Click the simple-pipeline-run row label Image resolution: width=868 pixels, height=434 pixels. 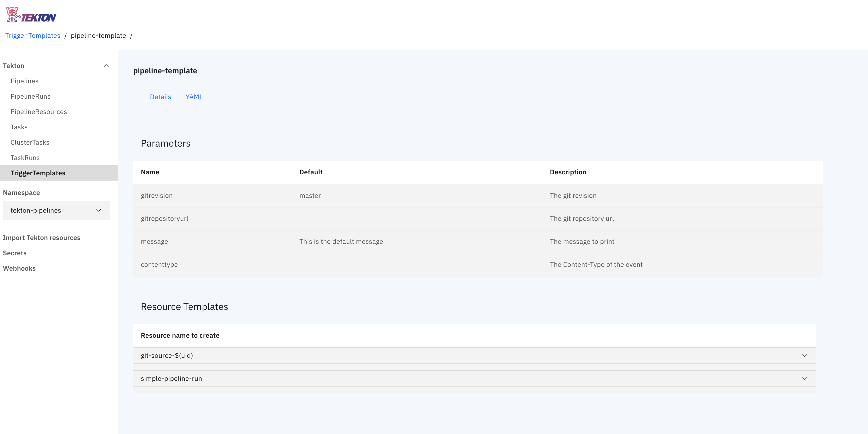pyautogui.click(x=171, y=378)
